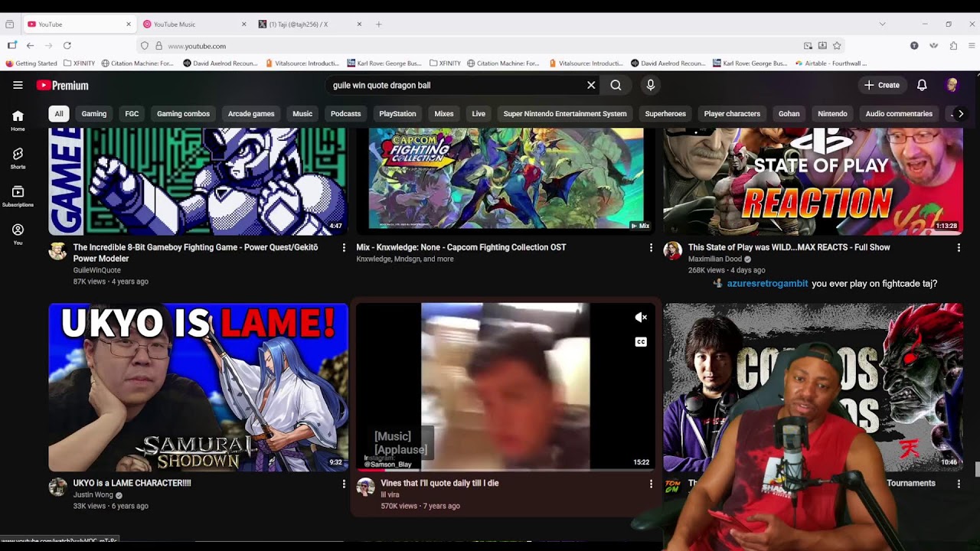Clear the search box with the X
This screenshot has width=980, height=551.
(591, 85)
